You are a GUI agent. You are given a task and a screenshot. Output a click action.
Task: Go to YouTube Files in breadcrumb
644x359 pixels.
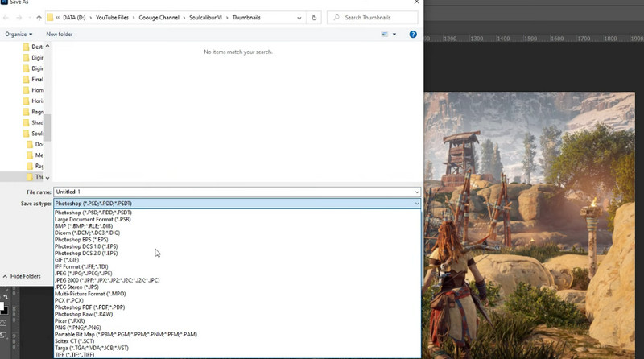[112, 18]
